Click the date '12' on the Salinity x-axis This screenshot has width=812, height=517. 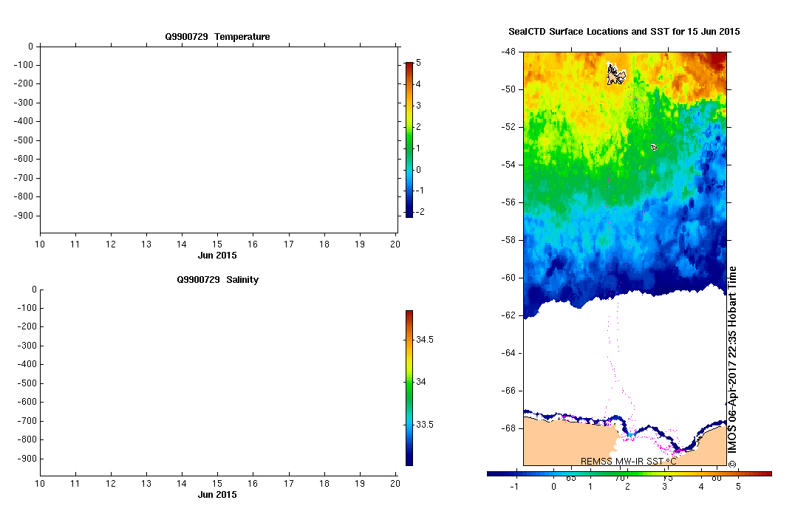coord(111,484)
